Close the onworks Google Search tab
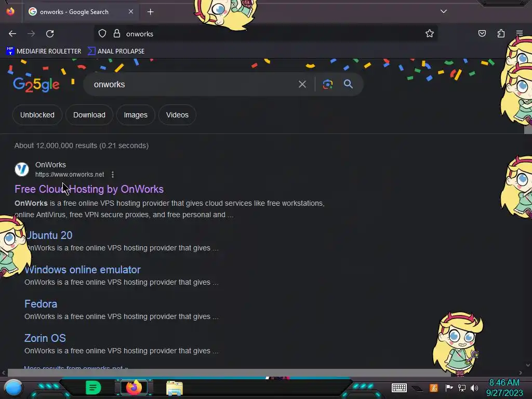Viewport: 532px width, 399px height. coord(131,11)
